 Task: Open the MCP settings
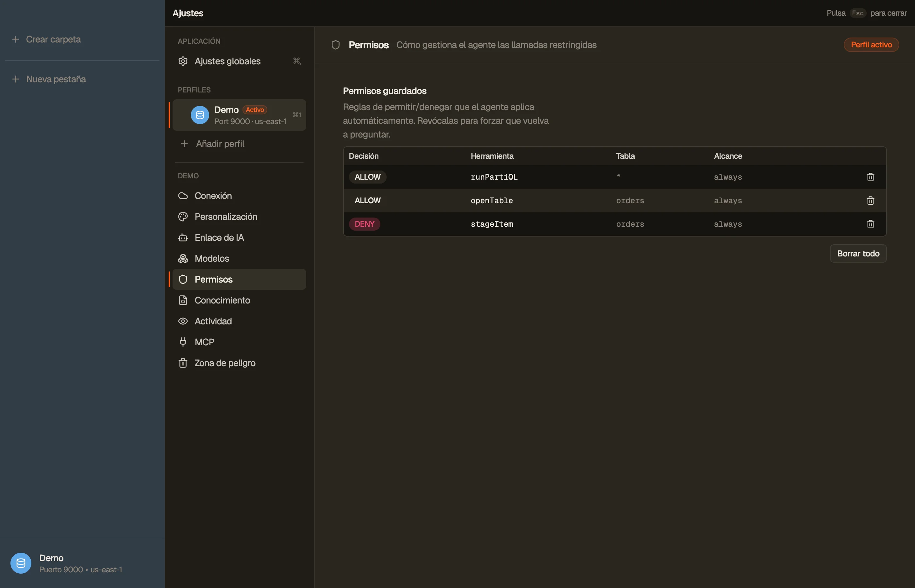click(x=240, y=342)
